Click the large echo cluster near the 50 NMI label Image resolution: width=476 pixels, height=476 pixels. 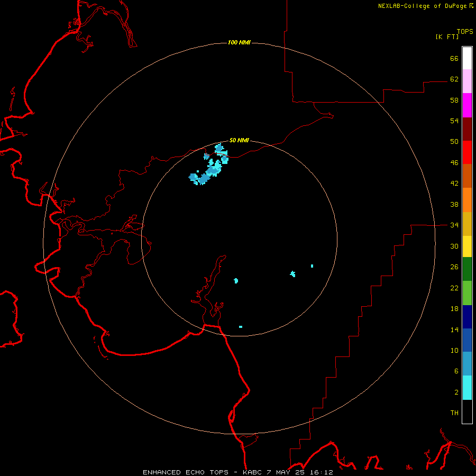coord(208,166)
